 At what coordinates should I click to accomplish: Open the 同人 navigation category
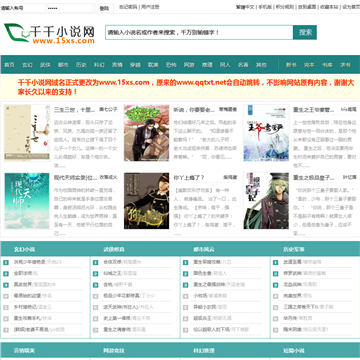click(225, 65)
